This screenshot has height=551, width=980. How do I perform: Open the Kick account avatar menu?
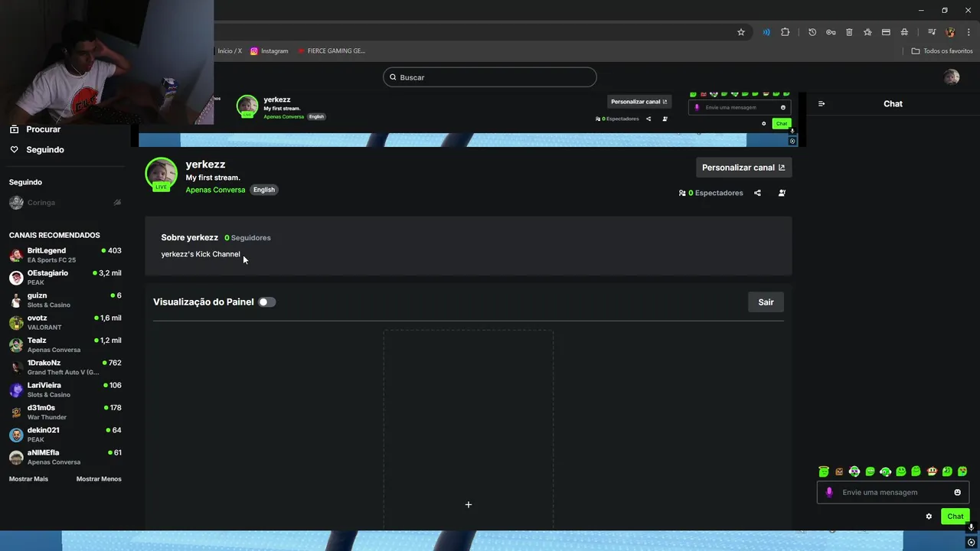pyautogui.click(x=952, y=77)
